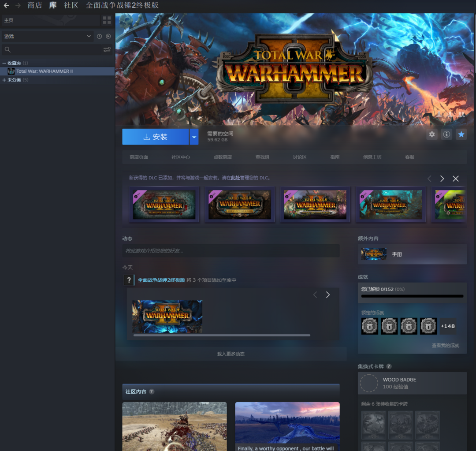Expand the 未分类 category
Screen dimensions: 476x451
click(x=4, y=80)
